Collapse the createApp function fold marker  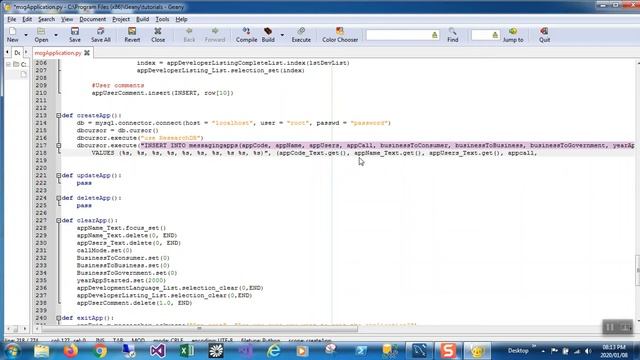(58, 116)
